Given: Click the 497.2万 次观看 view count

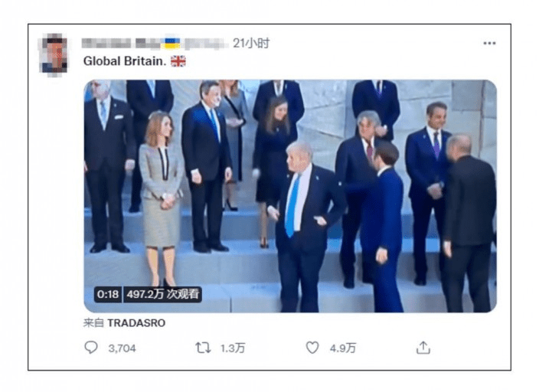Looking at the screenshot, I should click(x=162, y=294).
